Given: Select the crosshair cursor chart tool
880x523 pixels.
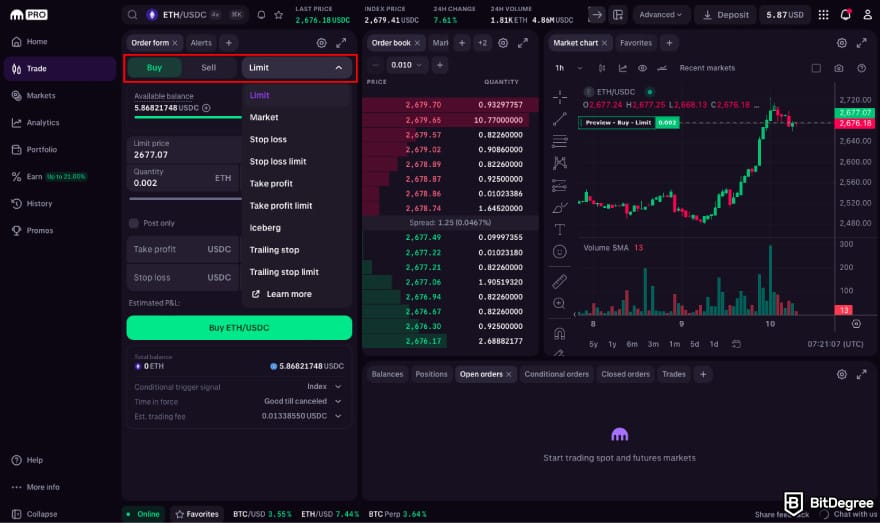Looking at the screenshot, I should coord(560,97).
